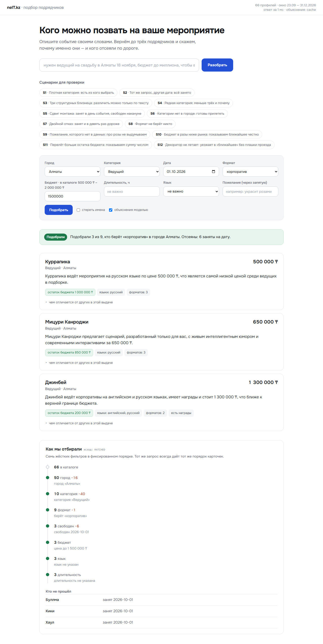Click the Мицури Канроджи card title
323x644 pixels.
coord(67,322)
